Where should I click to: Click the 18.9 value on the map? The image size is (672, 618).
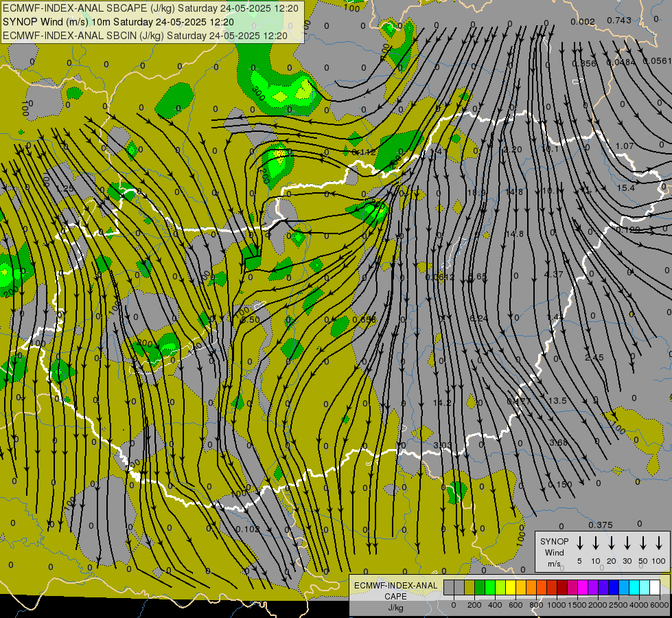tap(476, 192)
